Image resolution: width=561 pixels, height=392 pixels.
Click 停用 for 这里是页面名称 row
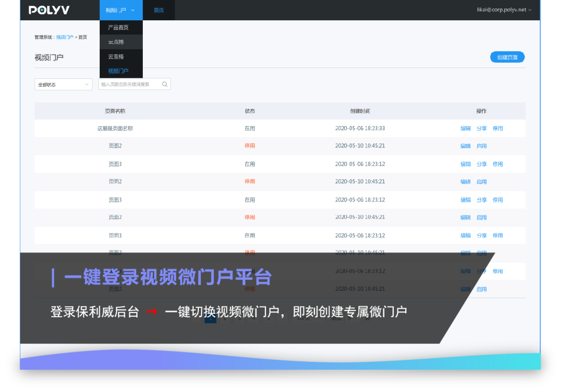[x=498, y=128]
